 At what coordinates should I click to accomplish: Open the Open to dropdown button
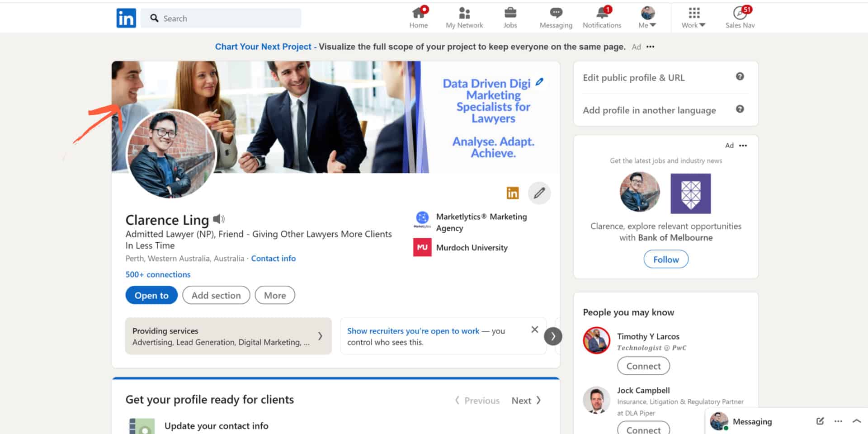151,295
